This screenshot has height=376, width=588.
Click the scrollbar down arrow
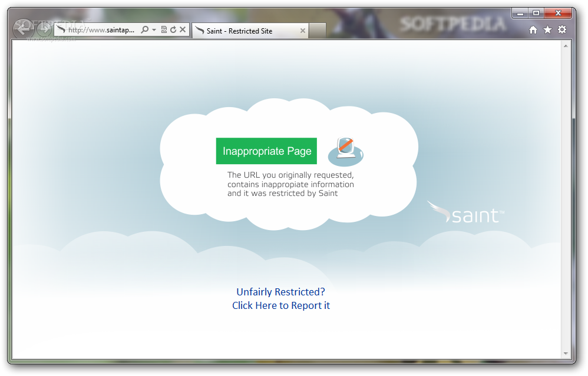(566, 354)
